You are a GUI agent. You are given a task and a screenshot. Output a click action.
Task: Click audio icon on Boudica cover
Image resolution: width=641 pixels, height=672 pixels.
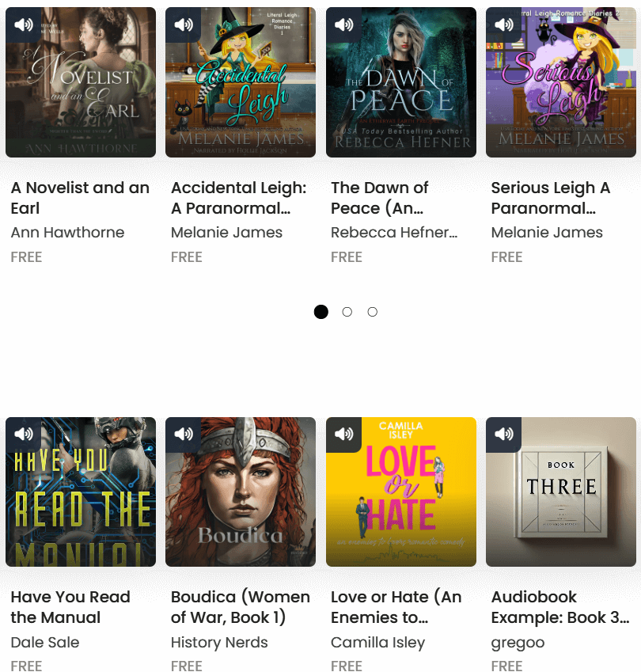(x=184, y=434)
